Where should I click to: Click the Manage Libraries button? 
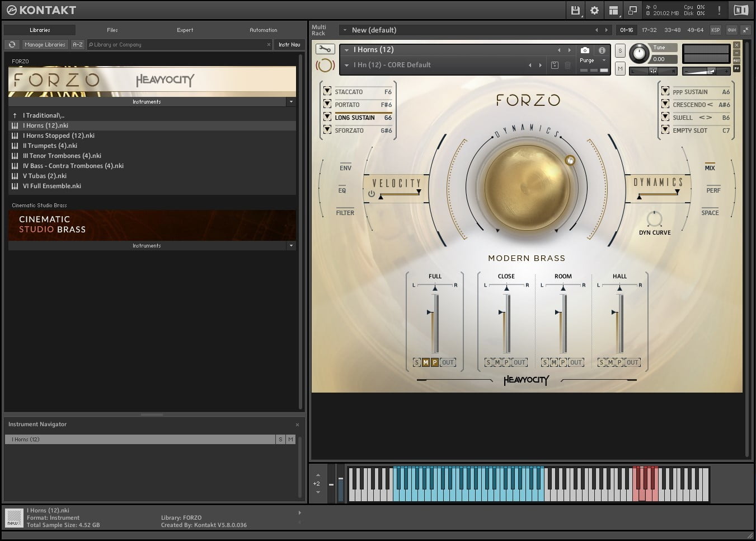coord(45,44)
